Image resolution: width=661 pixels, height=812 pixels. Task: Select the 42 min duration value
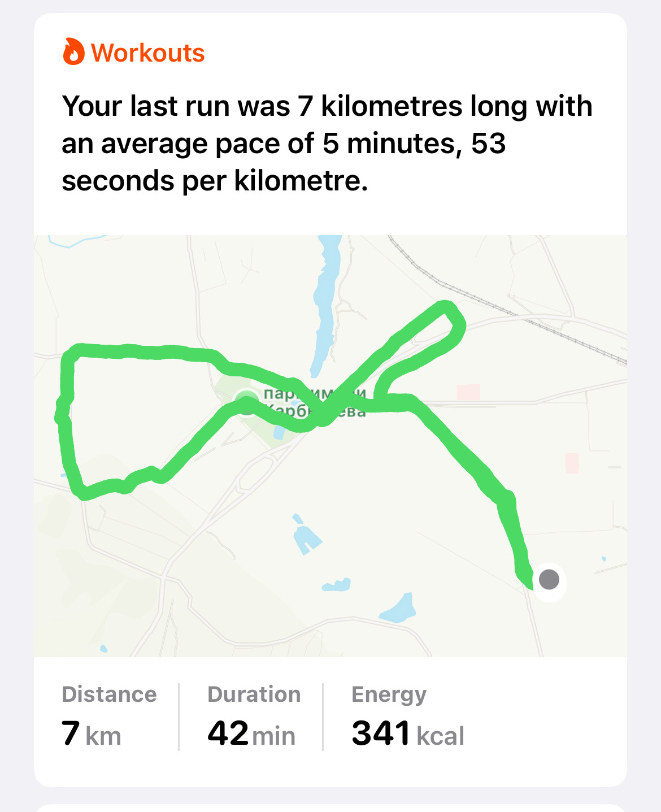(251, 733)
